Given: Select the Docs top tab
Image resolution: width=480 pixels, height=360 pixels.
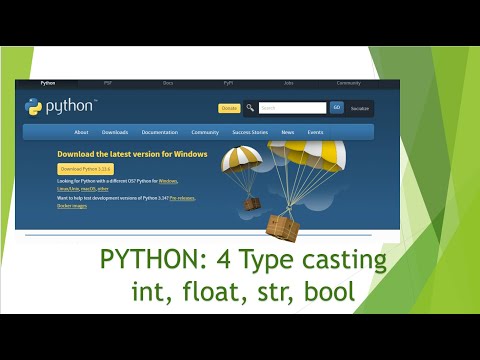Looking at the screenshot, I should point(168,83).
